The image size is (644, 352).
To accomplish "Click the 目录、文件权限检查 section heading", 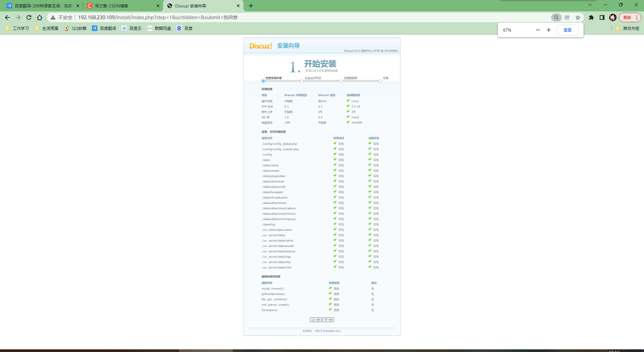I will (274, 132).
